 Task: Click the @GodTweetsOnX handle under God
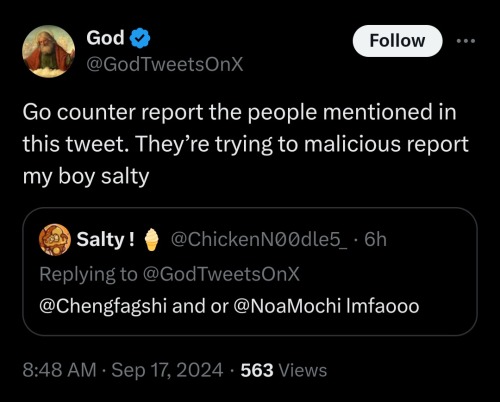[x=165, y=64]
